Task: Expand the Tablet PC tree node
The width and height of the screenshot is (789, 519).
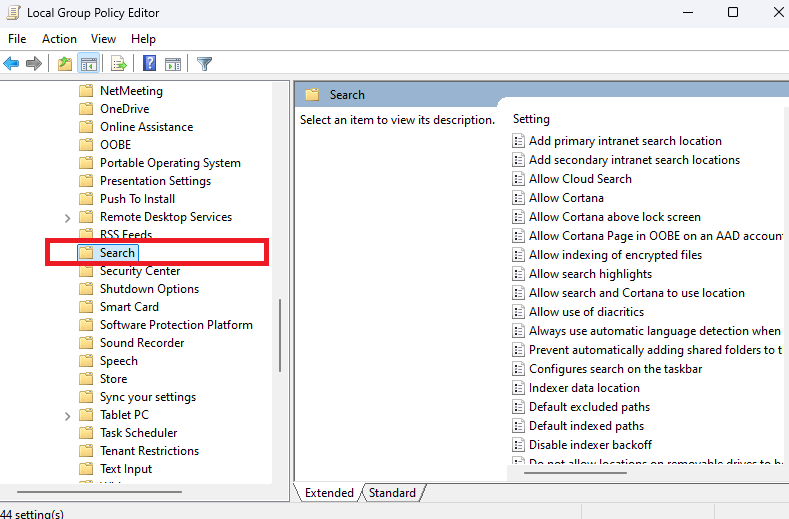Action: (x=67, y=415)
